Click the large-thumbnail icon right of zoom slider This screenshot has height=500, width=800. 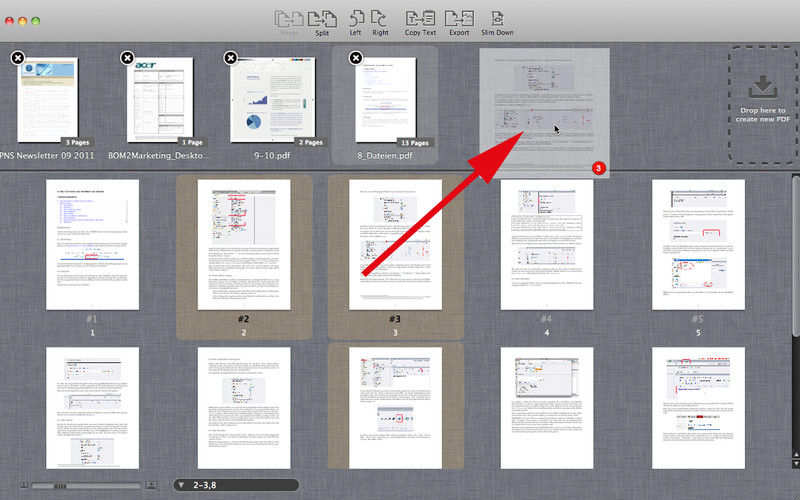(x=151, y=485)
